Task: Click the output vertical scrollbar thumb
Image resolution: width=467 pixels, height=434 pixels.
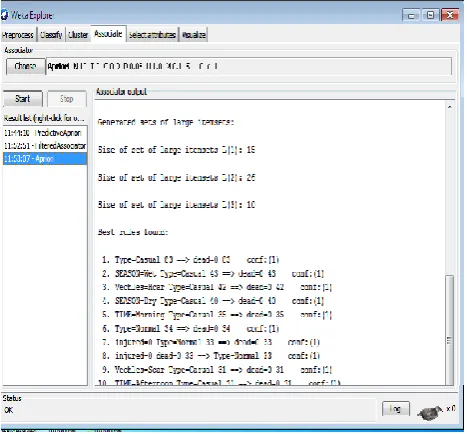Action: click(x=449, y=329)
